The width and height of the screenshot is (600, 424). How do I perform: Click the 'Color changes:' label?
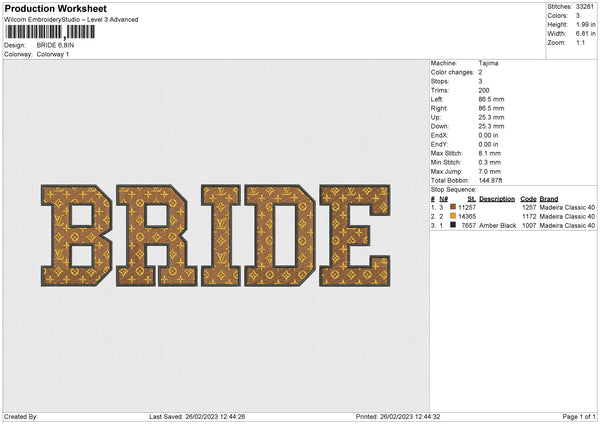point(452,72)
